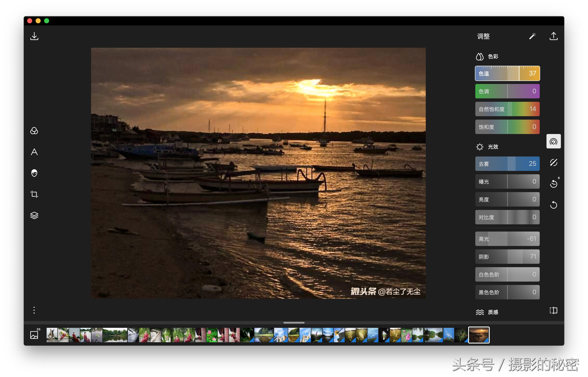588x377 pixels.
Task: Toggle the slashed-circle mask icon
Action: 553,163
